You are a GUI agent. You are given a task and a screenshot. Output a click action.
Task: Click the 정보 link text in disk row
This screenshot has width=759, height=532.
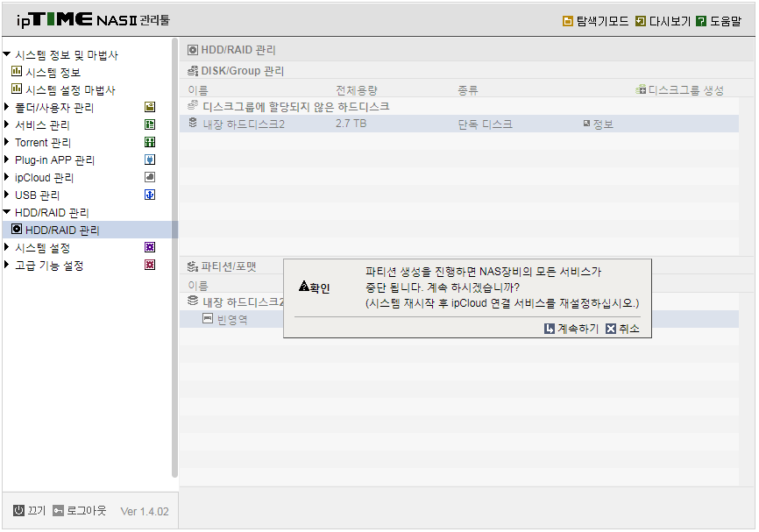(603, 124)
